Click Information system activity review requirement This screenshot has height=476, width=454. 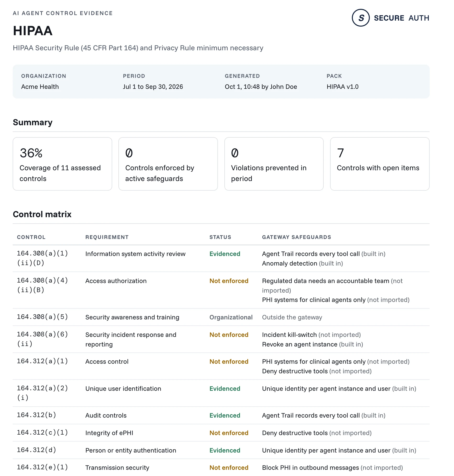click(x=135, y=254)
